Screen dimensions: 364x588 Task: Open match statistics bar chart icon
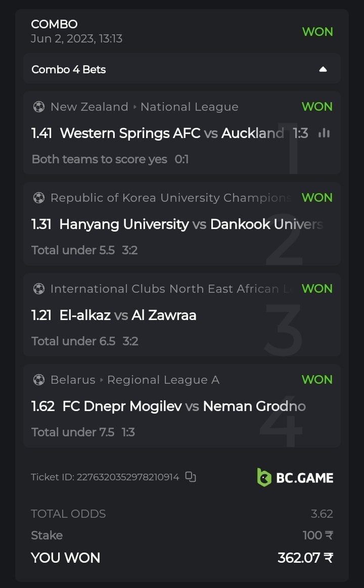tap(324, 133)
